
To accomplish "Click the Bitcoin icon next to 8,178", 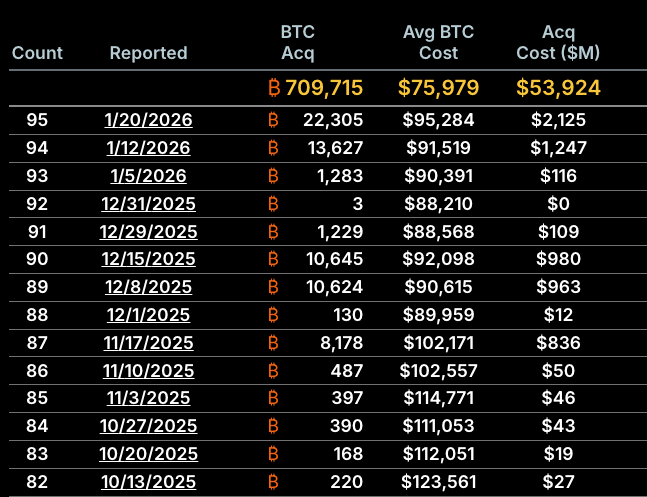I will point(274,343).
